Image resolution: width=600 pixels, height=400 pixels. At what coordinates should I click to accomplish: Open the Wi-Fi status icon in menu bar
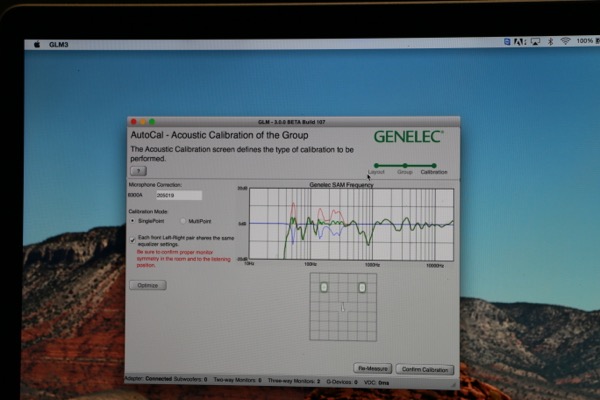(x=565, y=42)
